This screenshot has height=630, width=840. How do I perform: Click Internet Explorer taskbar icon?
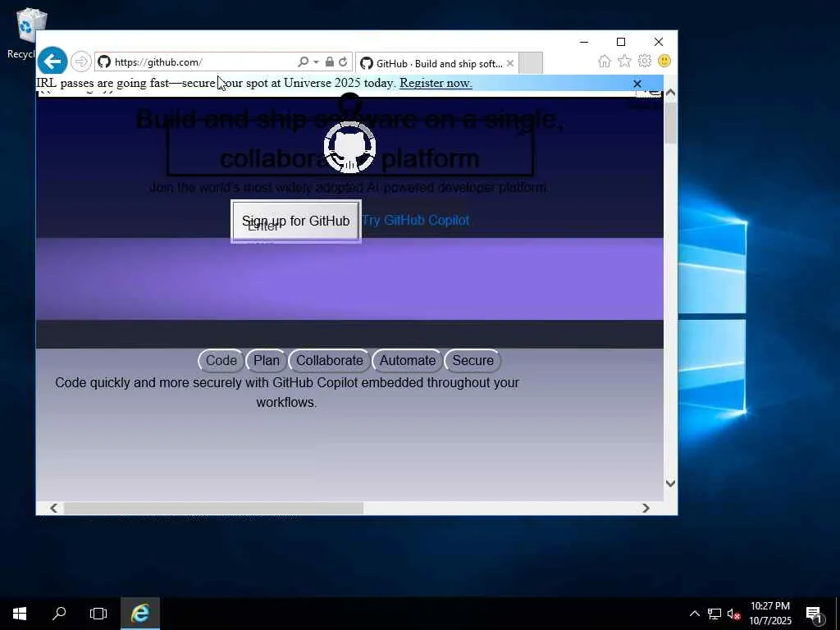139,614
